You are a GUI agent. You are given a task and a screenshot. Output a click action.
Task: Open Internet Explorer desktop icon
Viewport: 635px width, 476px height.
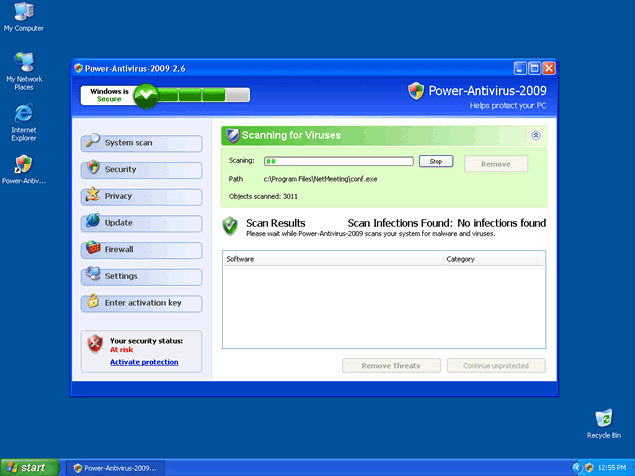click(x=23, y=119)
